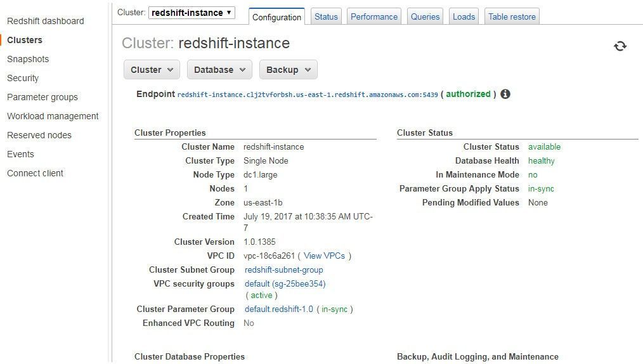
Task: Open the Table restore tab
Action: 512,16
